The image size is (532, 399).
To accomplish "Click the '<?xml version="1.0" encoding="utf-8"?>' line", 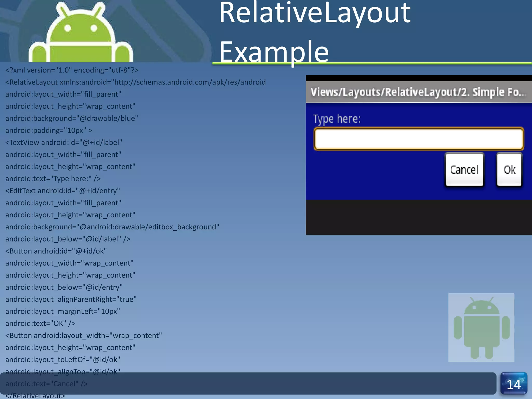I will [72, 70].
